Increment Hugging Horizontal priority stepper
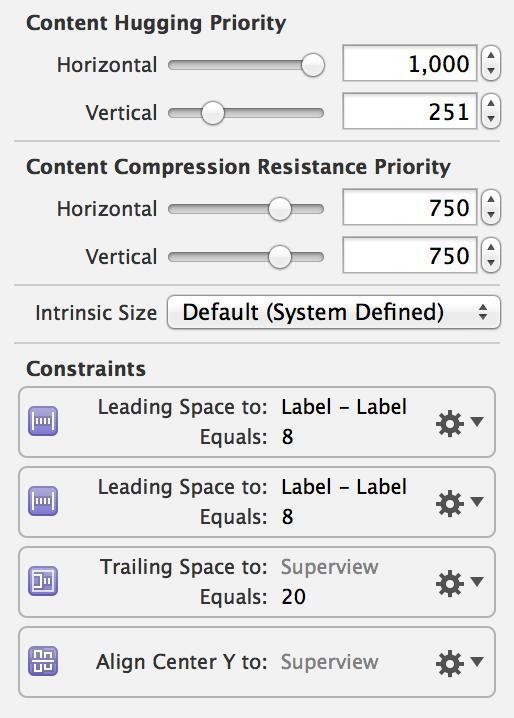 pyautogui.click(x=491, y=55)
